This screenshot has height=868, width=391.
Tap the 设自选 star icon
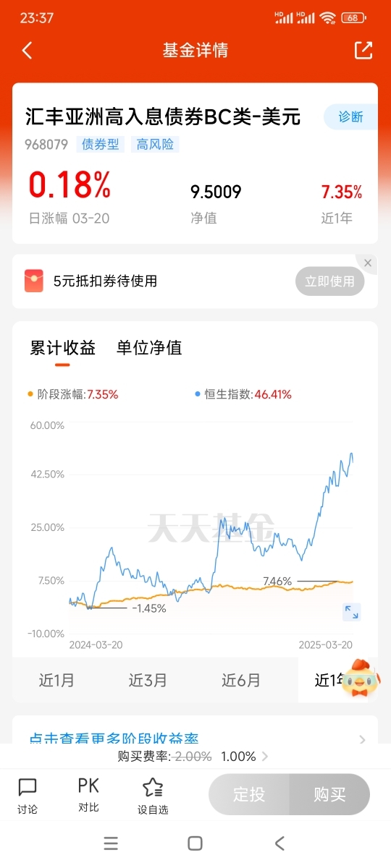(x=153, y=796)
